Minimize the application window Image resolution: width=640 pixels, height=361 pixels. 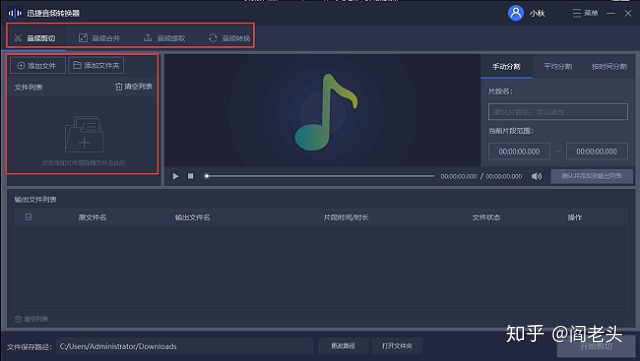click(x=611, y=13)
